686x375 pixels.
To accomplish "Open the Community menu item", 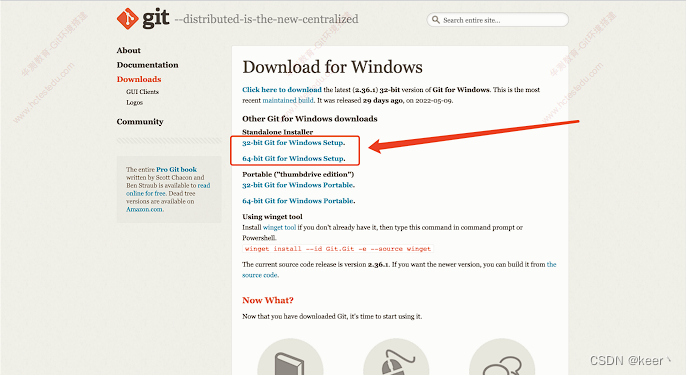I will click(x=140, y=122).
